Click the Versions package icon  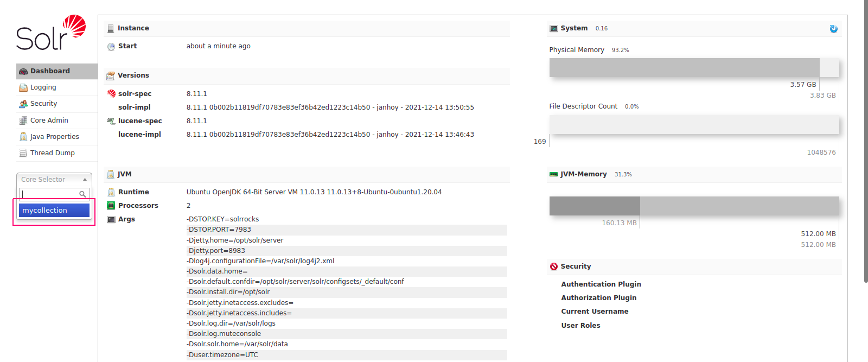(111, 75)
